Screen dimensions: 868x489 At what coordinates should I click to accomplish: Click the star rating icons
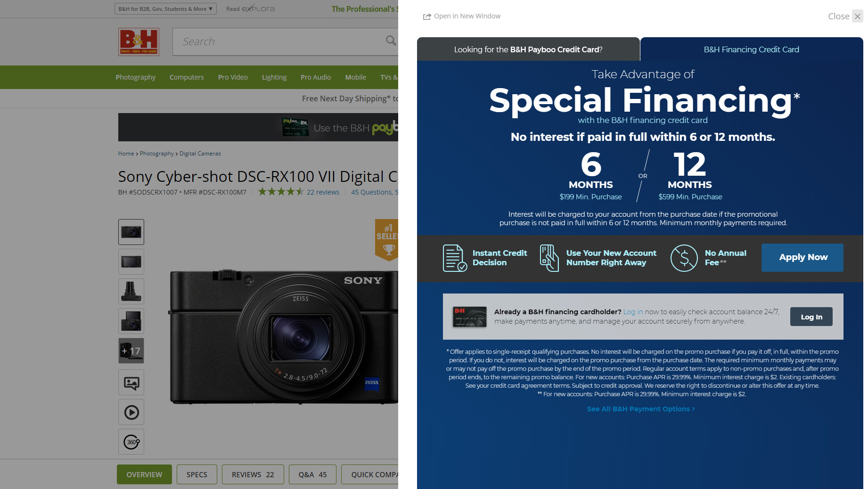tap(280, 192)
